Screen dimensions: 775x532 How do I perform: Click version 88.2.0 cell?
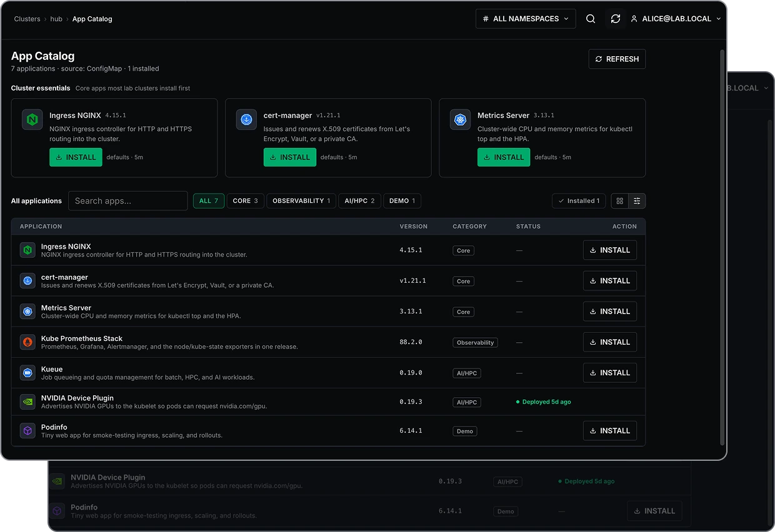point(411,342)
